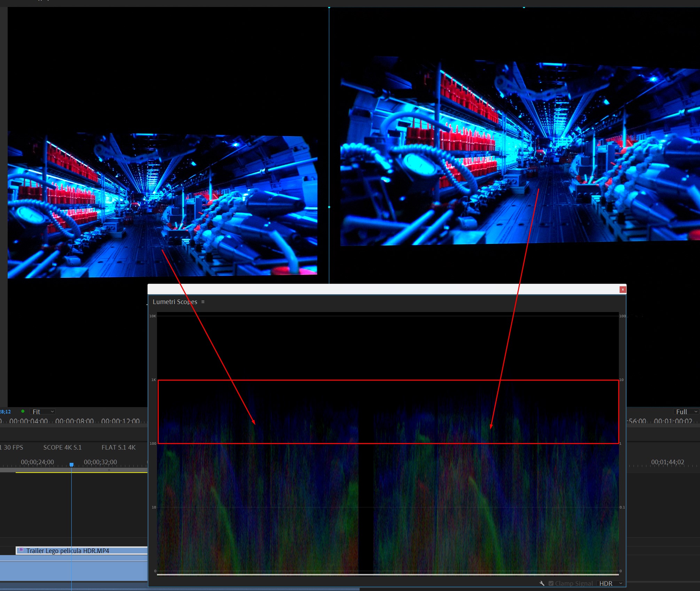Click the blue timeline playhead marker
The width and height of the screenshot is (700, 591).
pyautogui.click(x=71, y=465)
